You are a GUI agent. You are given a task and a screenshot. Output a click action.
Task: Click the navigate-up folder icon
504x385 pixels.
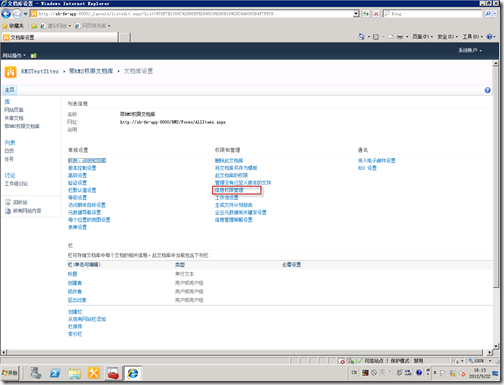[x=33, y=55]
